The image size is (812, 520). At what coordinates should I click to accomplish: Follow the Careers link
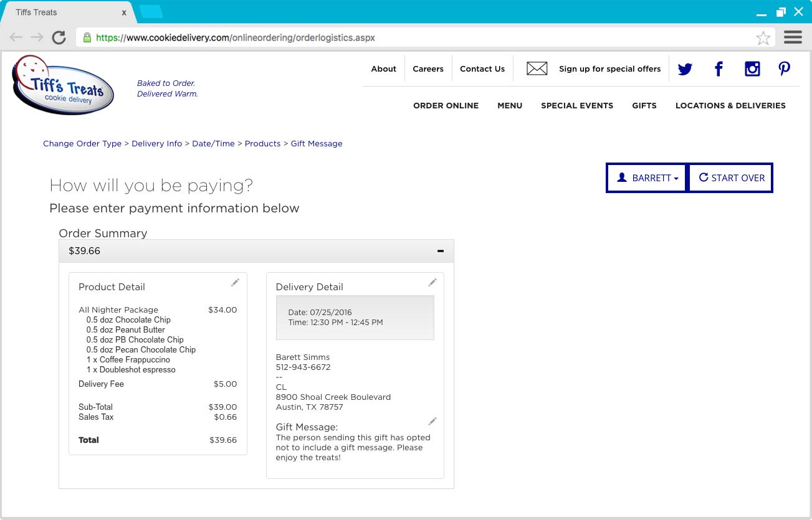point(428,69)
